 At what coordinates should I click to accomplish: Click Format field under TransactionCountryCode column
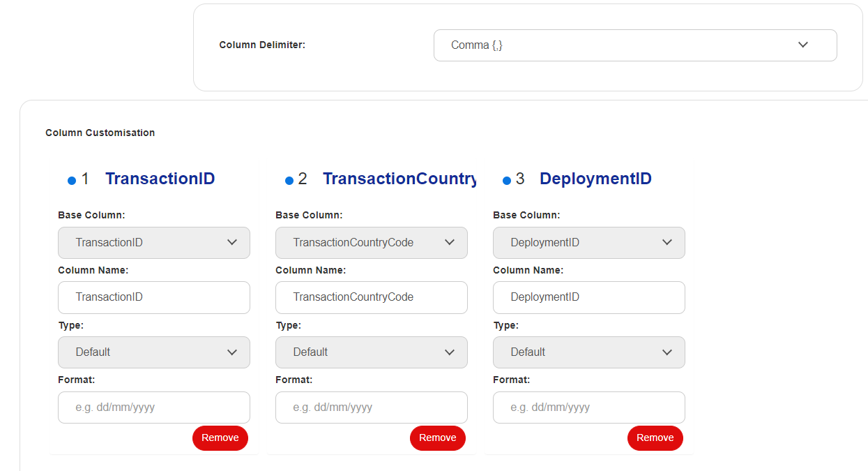click(372, 408)
